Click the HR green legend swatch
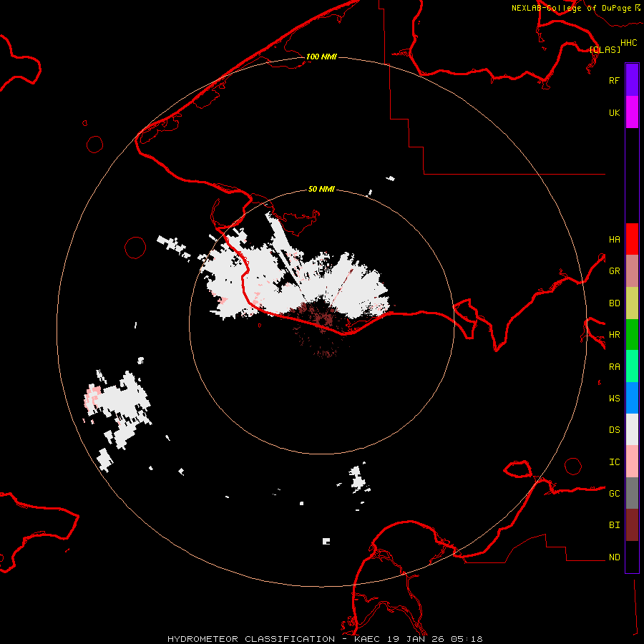 pos(632,334)
